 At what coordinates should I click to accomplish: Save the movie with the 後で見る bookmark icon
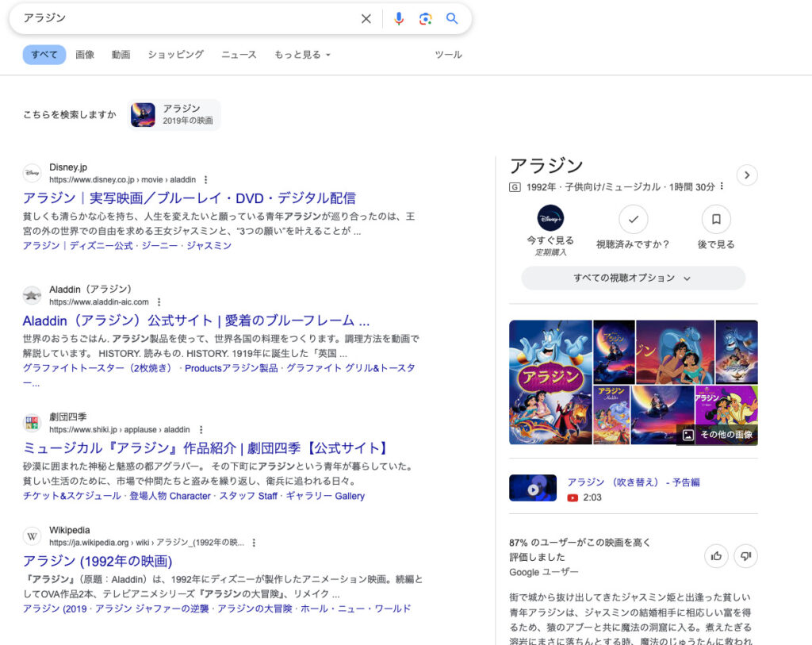click(x=715, y=220)
